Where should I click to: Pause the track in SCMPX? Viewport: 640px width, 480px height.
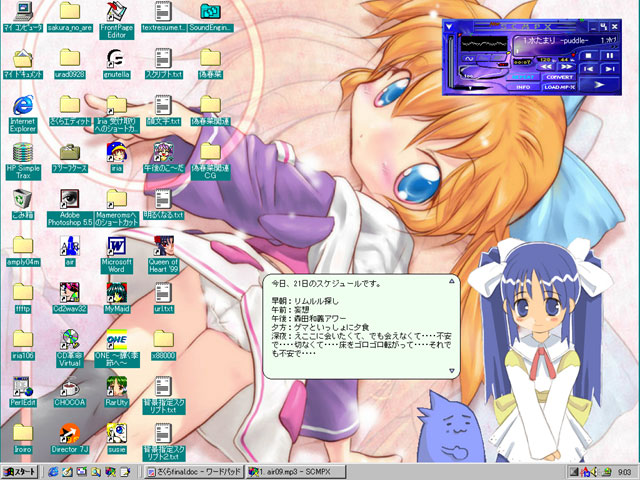point(609,56)
